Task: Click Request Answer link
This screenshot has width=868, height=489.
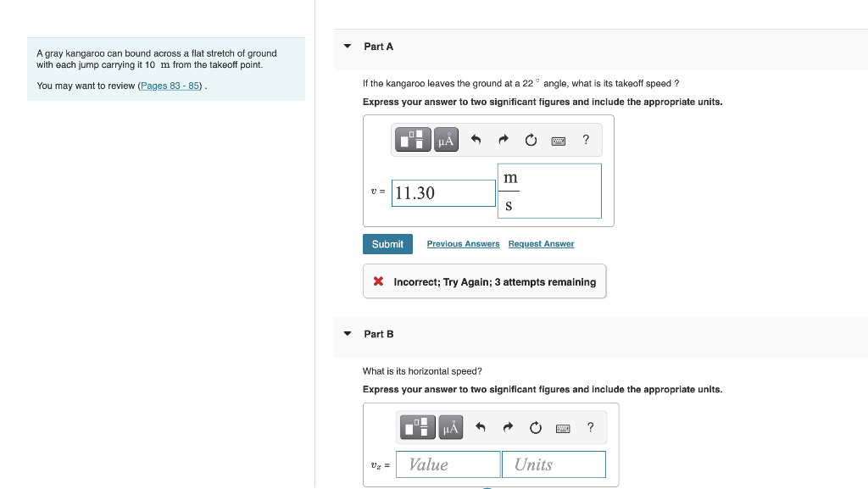Action: click(542, 244)
